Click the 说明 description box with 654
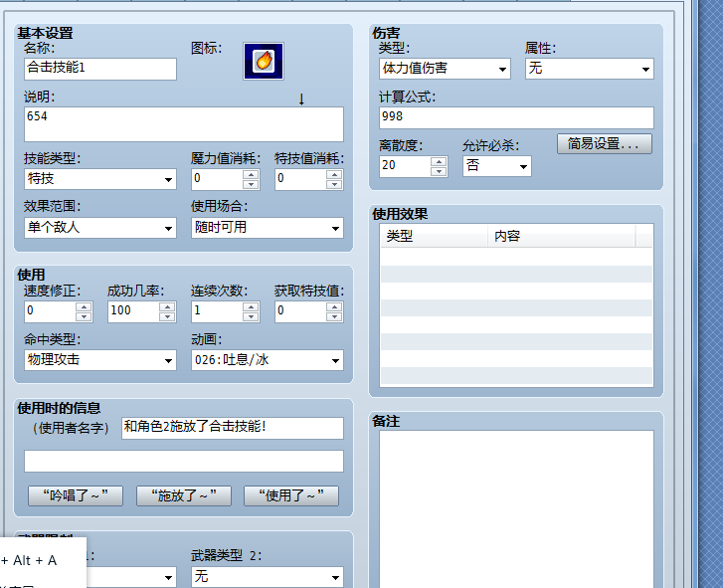723x588 pixels. [x=184, y=124]
